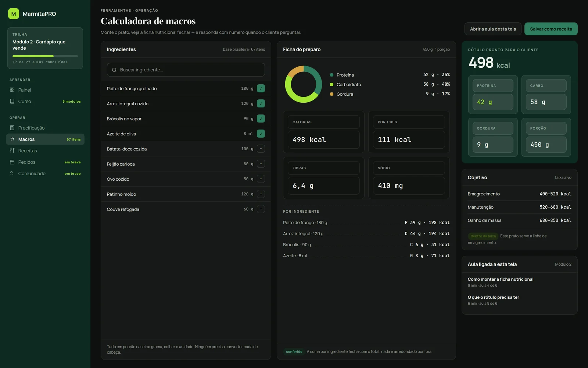The height and width of the screenshot is (368, 588).
Task: Click the Comunidade person icon
Action: pyautogui.click(x=12, y=173)
